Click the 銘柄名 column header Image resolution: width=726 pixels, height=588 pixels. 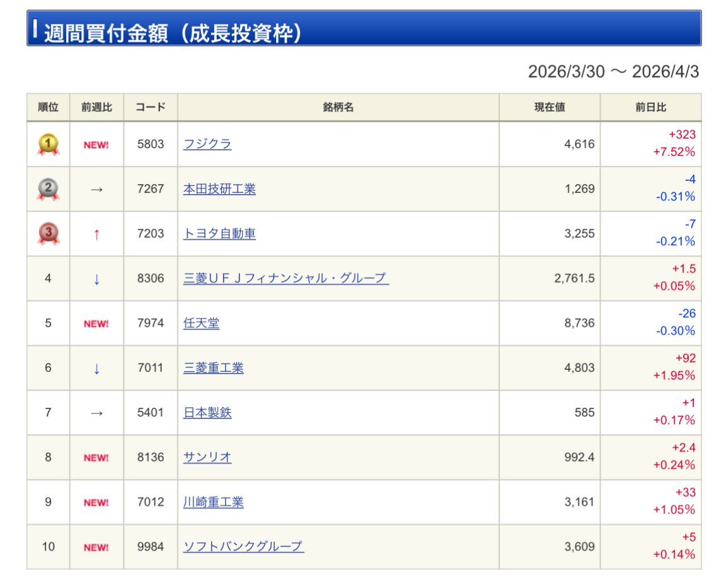338,107
